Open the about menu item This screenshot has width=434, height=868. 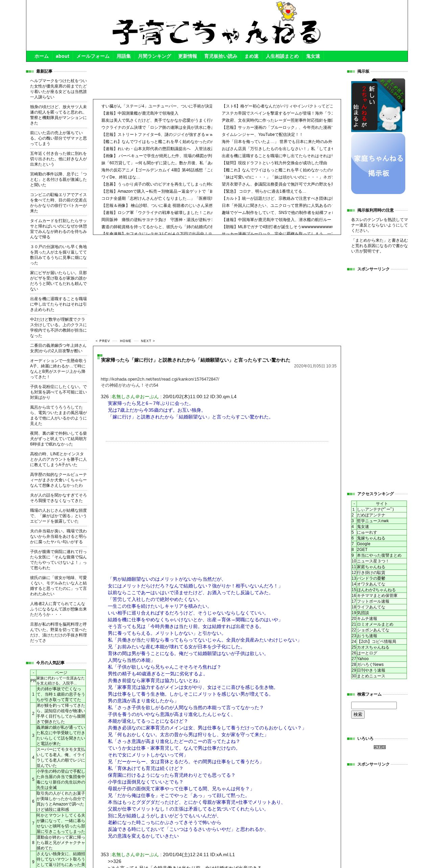pyautogui.click(x=63, y=56)
